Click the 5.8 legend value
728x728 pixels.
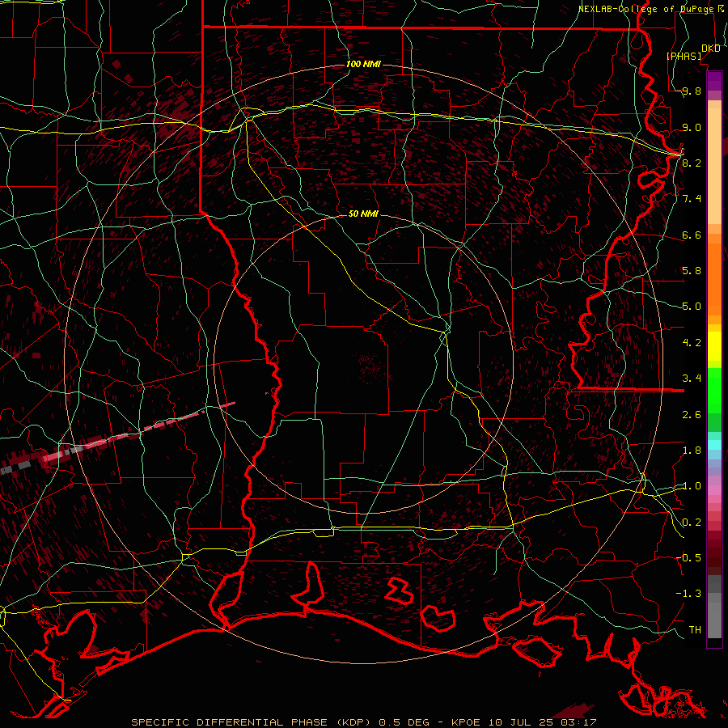692,271
